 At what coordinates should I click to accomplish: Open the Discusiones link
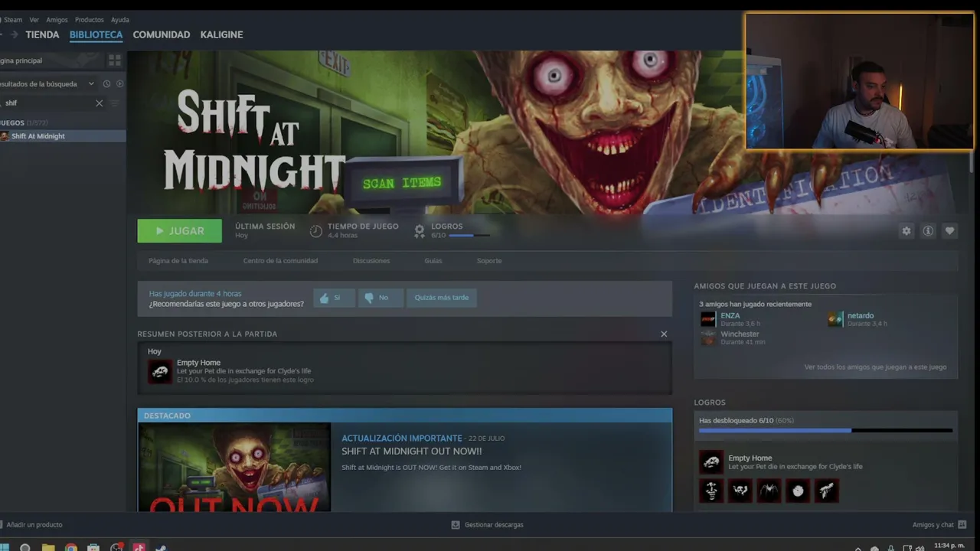tap(371, 261)
